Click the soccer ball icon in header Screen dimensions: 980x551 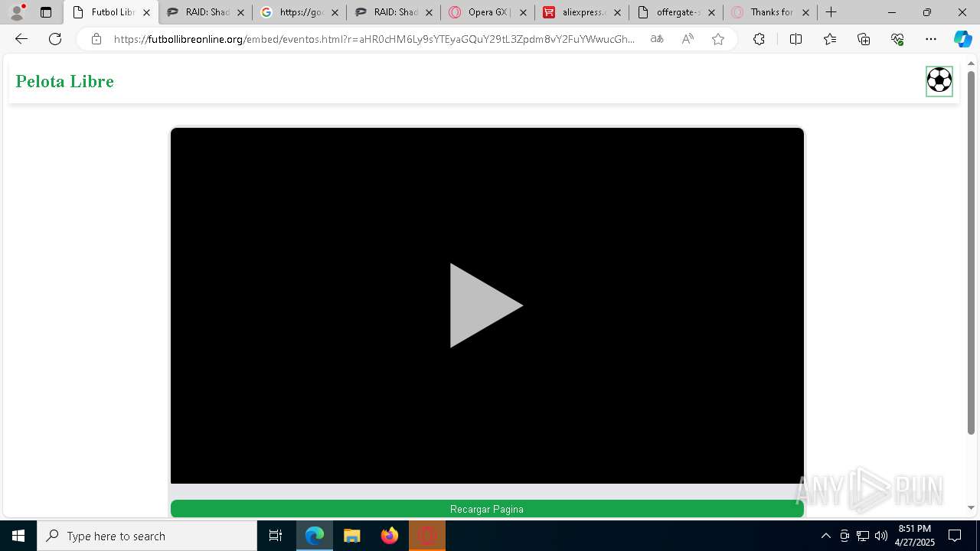[x=939, y=80]
